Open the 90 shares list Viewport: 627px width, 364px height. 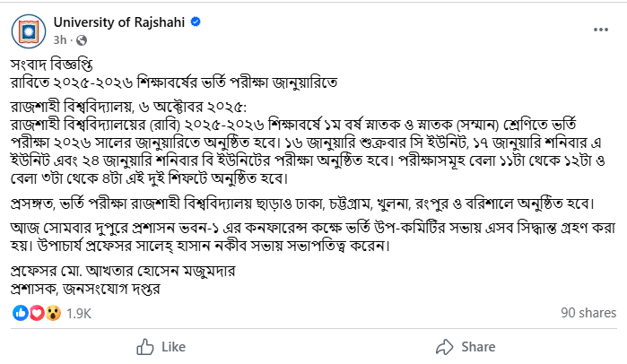click(x=588, y=314)
